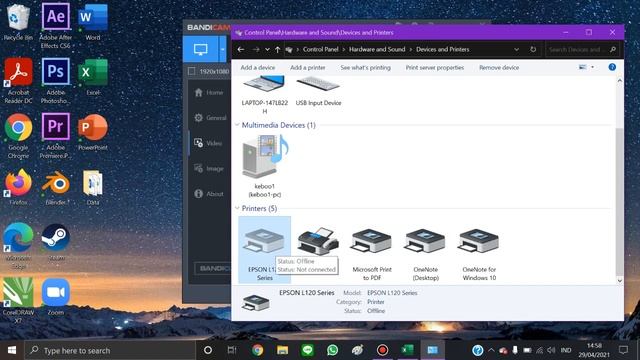Click Add a device
The height and width of the screenshot is (360, 640).
click(258, 67)
